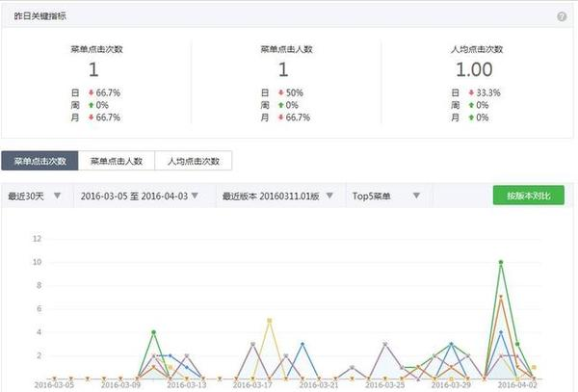Switch to 菜单点击人数 tab
This screenshot has height=392, width=578.
point(117,161)
